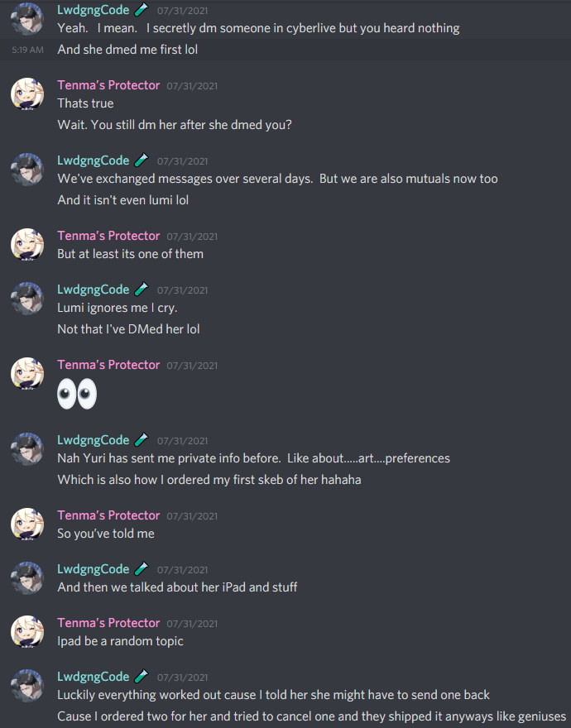Click the 07/31/2021 date on the "Ipad be a random topic" post
Screen dimensions: 571x728
point(192,624)
